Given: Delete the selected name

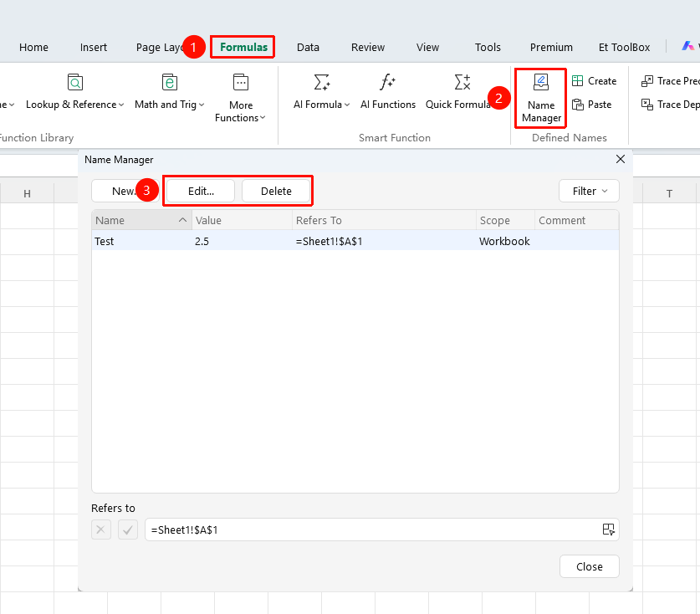Looking at the screenshot, I should [276, 191].
